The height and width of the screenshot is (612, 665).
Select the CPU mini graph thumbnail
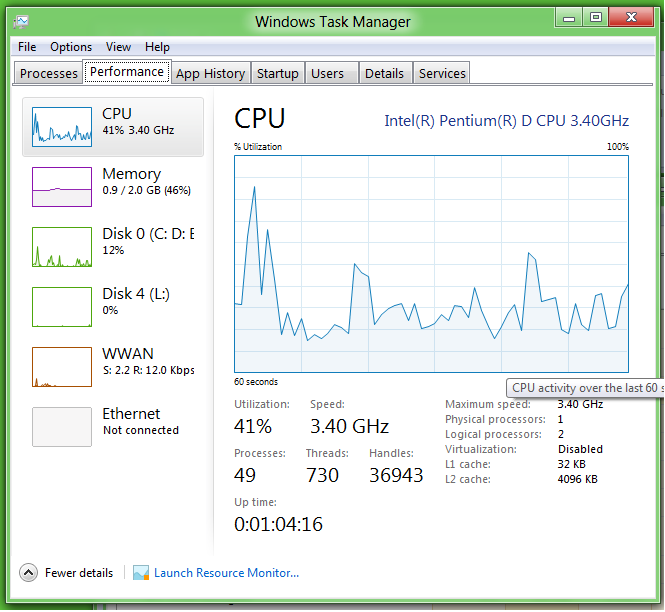tap(62, 127)
